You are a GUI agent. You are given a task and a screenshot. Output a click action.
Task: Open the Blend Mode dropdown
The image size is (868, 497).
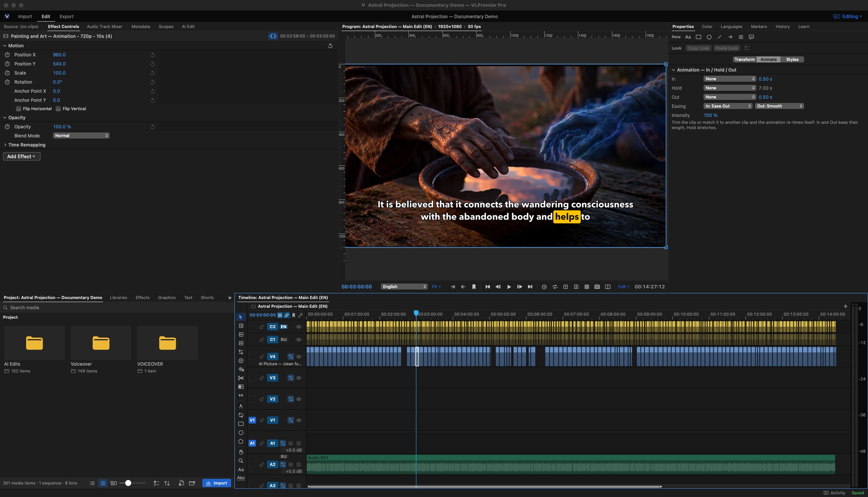[81, 136]
